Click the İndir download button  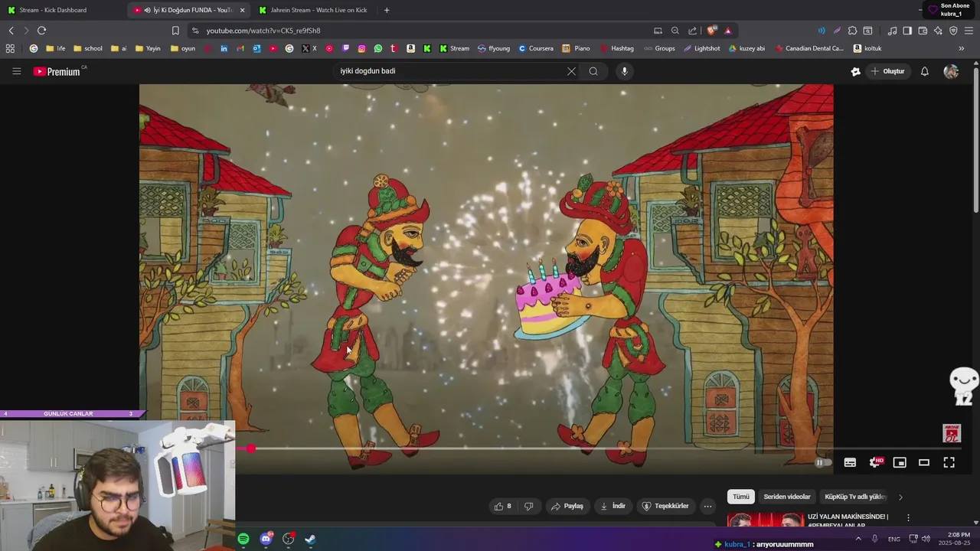point(612,506)
